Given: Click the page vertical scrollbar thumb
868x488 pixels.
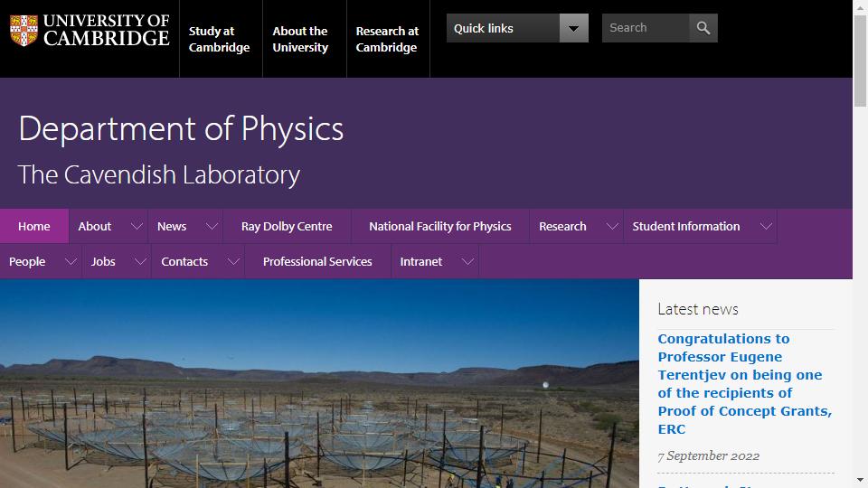Looking at the screenshot, I should (x=860, y=61).
